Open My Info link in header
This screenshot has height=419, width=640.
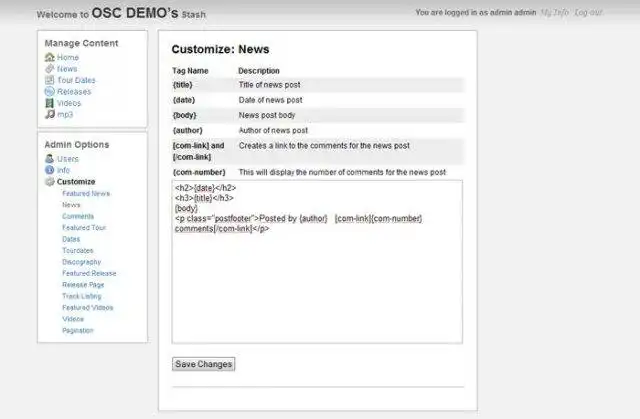click(554, 12)
